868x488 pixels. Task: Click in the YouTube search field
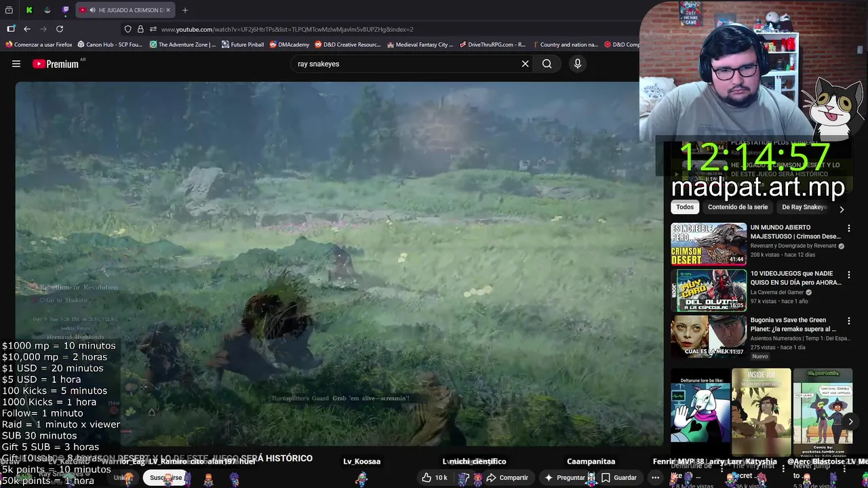coord(407,64)
